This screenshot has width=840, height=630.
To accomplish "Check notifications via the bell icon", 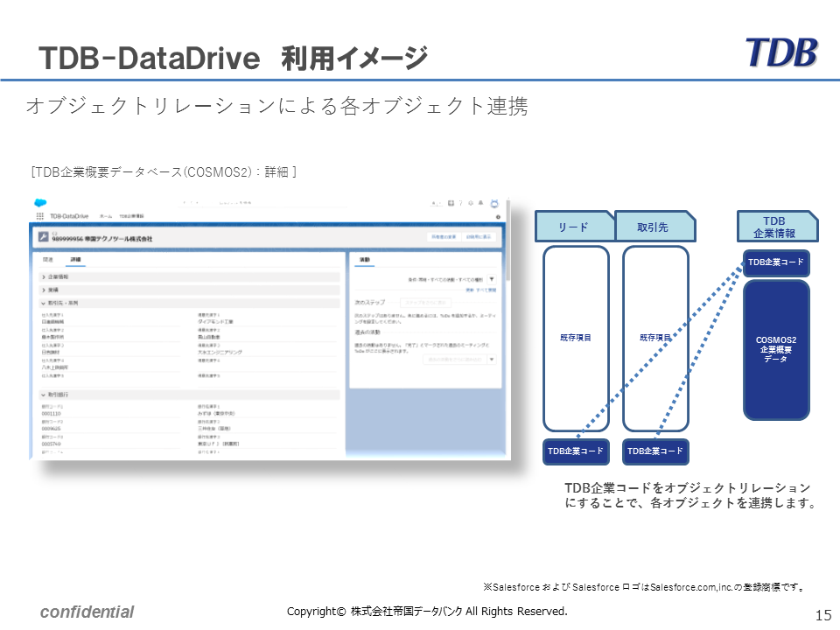I will click(x=480, y=203).
